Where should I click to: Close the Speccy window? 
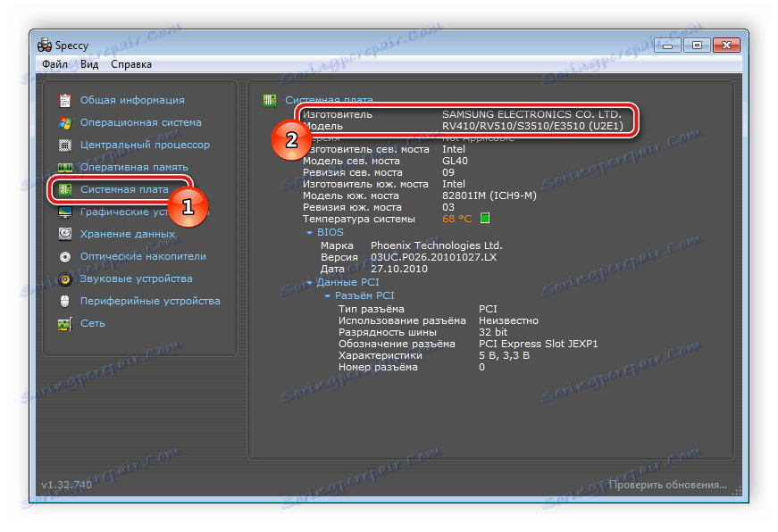point(726,46)
